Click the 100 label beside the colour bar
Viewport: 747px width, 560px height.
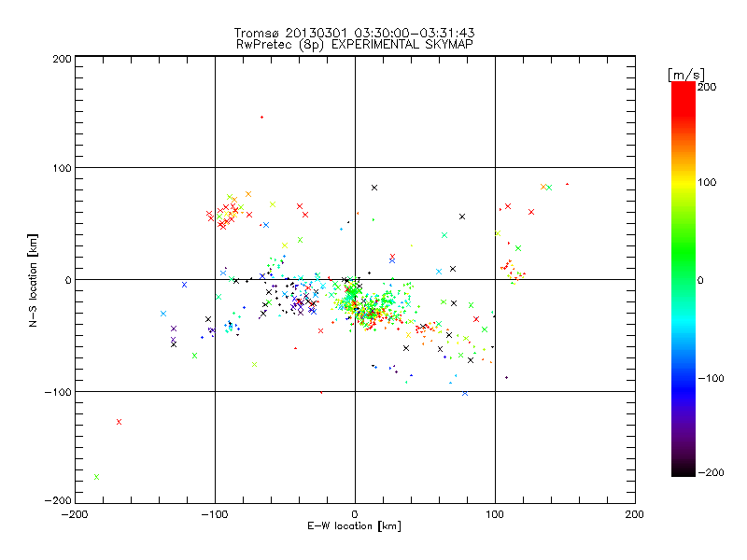(x=707, y=182)
